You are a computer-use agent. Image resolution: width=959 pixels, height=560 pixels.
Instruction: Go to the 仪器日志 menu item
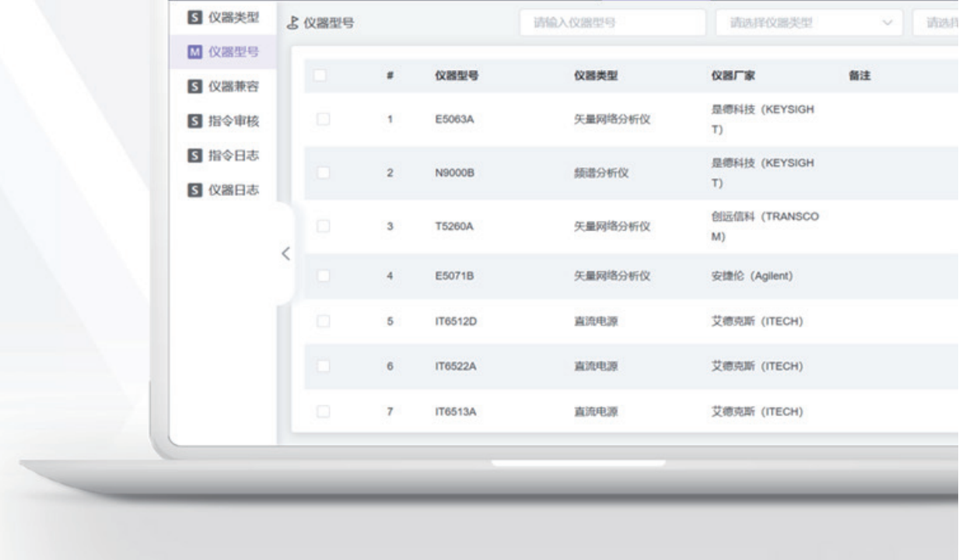pyautogui.click(x=232, y=189)
